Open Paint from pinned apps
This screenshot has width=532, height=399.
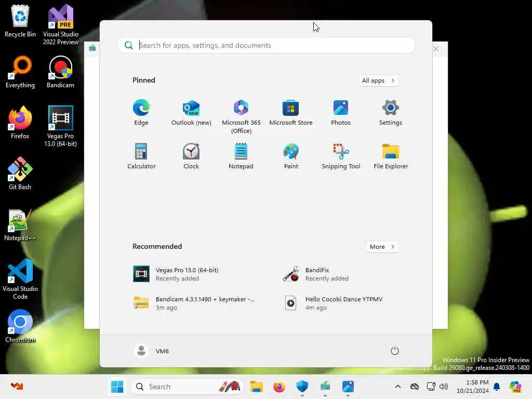pyautogui.click(x=291, y=156)
